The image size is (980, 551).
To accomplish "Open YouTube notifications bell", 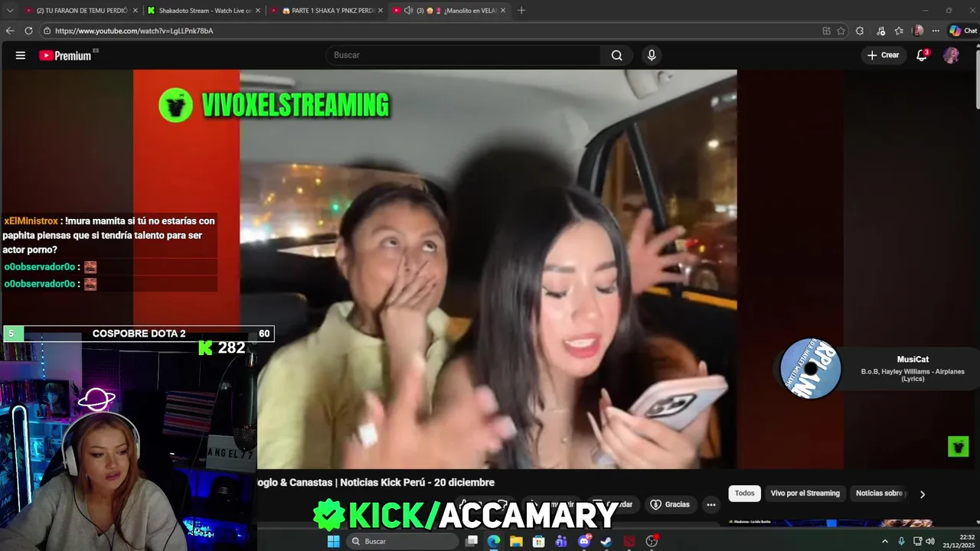I will point(922,55).
